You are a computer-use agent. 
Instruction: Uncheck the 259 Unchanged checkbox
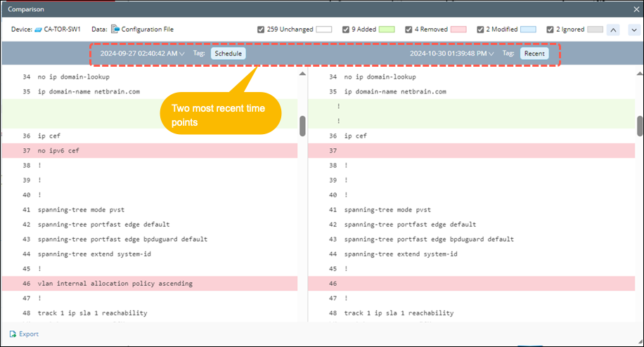tap(262, 30)
